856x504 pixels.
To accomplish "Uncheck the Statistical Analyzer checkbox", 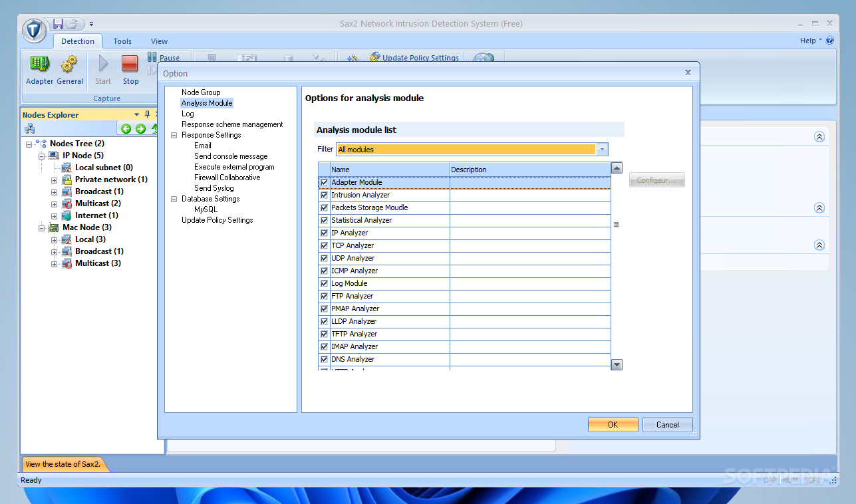I will pyautogui.click(x=324, y=220).
